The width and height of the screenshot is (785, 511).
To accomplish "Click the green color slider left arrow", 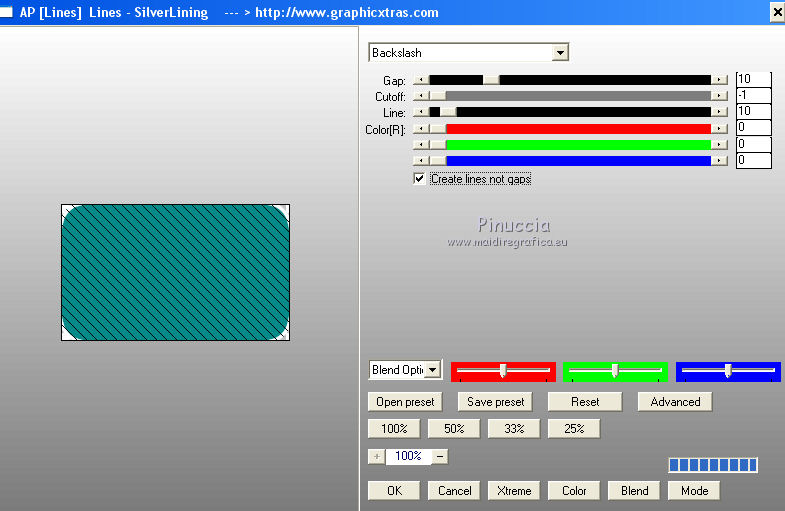I will (421, 145).
